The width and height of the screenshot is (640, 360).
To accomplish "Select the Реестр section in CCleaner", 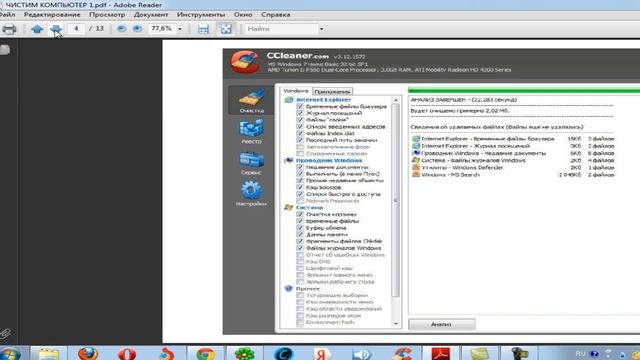I will 251,131.
